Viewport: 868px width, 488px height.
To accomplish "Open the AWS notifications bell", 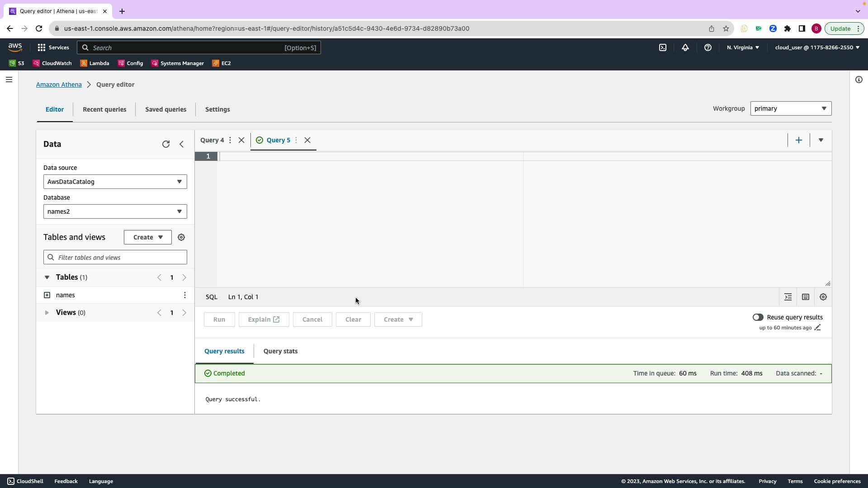I will click(685, 47).
